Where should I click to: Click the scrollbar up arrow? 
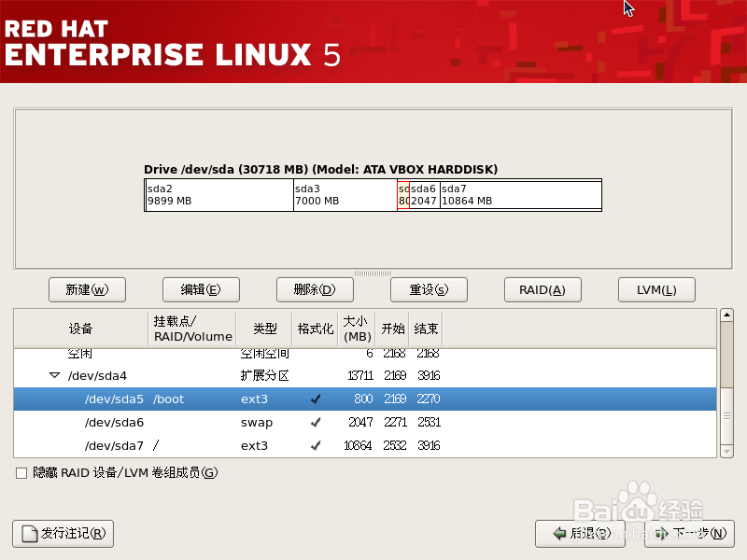[x=728, y=315]
